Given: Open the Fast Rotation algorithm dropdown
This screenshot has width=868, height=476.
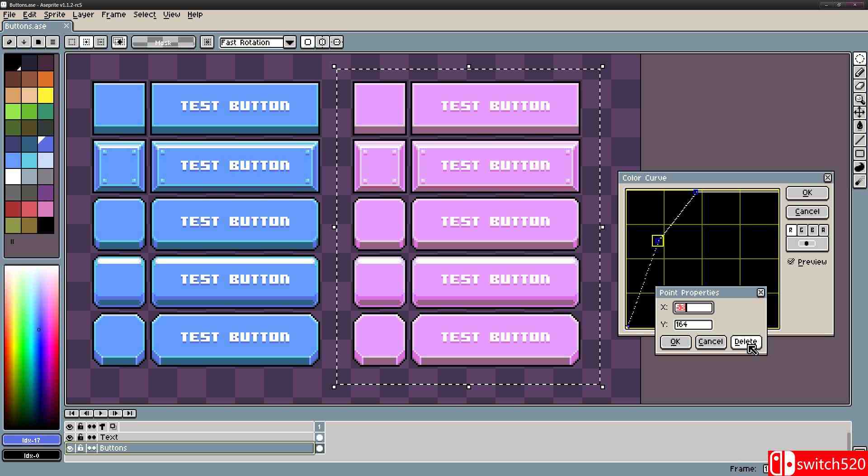Looking at the screenshot, I should 290,42.
